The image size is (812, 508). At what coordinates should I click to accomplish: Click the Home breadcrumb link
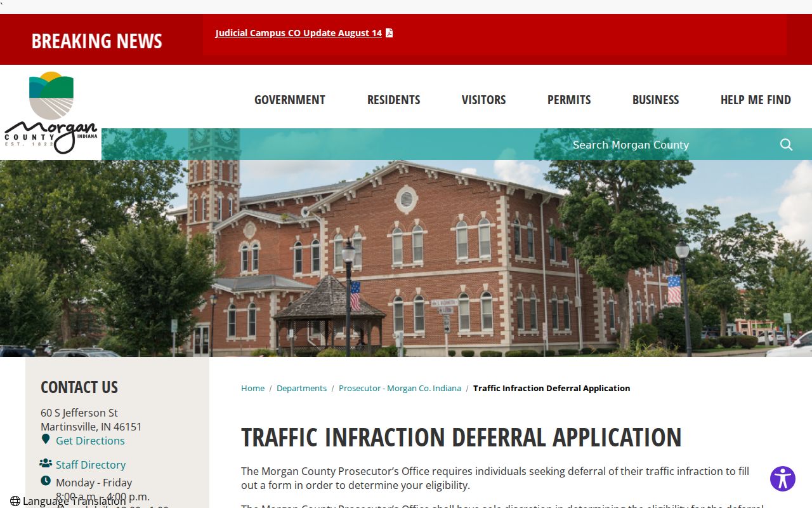[x=252, y=388]
